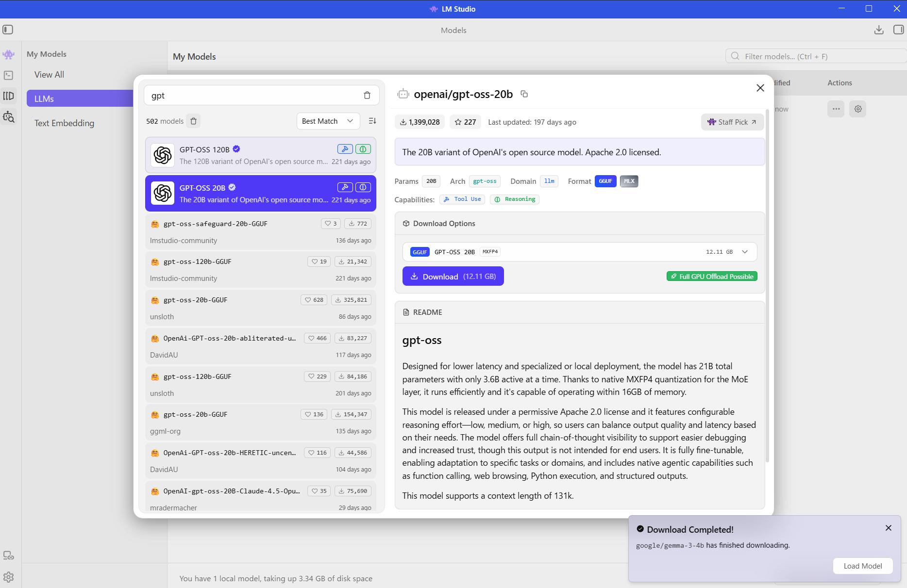Click the Download (12.11 GB) button
907x588 pixels.
pos(453,277)
